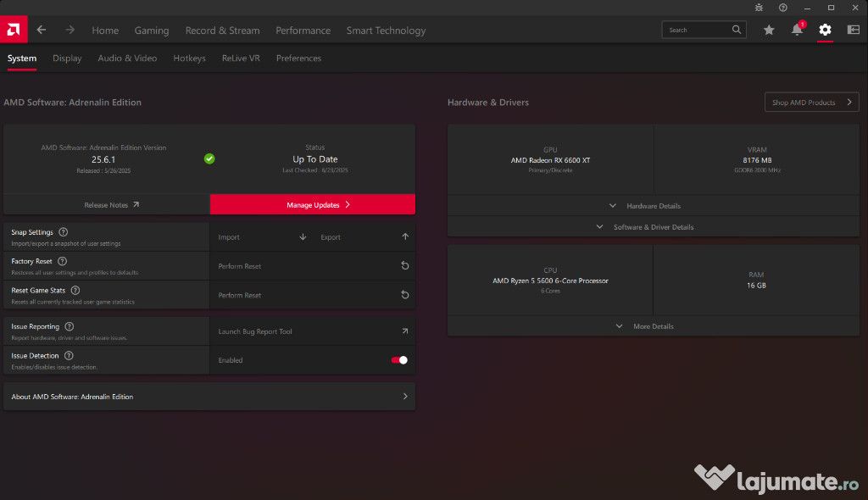The image size is (868, 500).
Task: Toggle the sidebar panel icon
Action: click(854, 30)
